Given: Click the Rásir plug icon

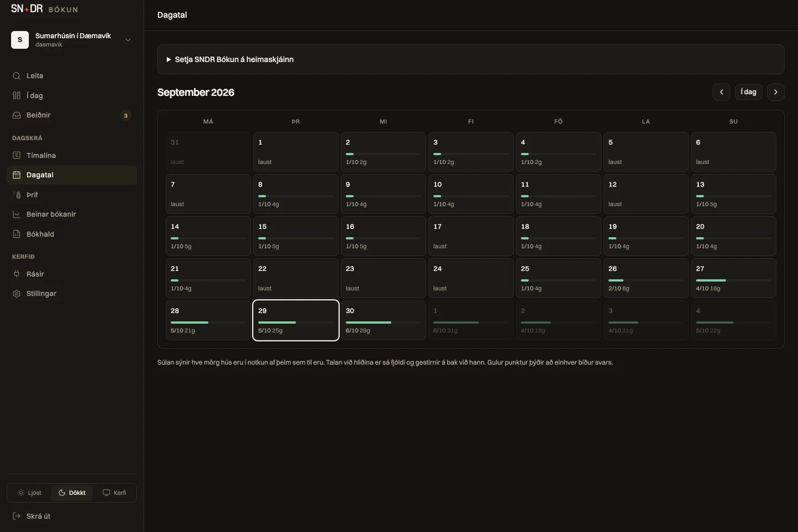Looking at the screenshot, I should (17, 274).
